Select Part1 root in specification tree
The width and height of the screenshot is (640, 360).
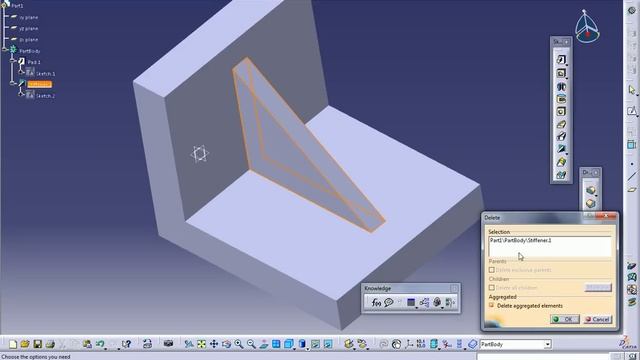(x=17, y=6)
